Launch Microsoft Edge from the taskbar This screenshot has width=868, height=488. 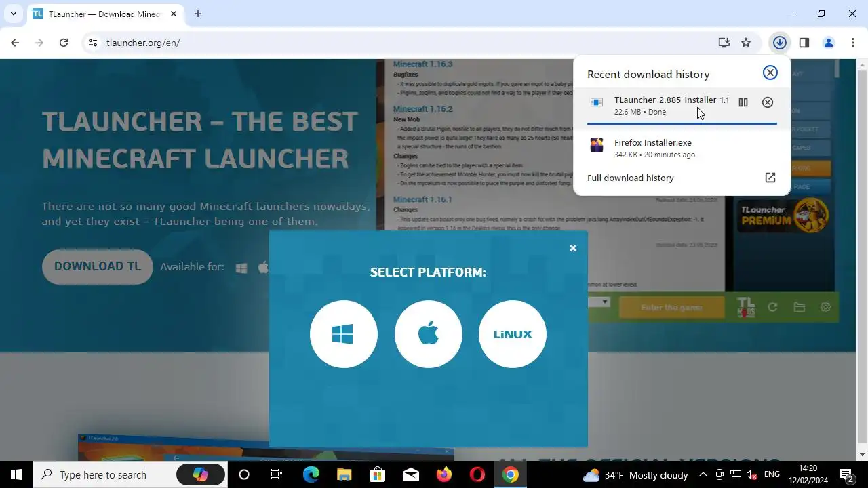coord(311,474)
